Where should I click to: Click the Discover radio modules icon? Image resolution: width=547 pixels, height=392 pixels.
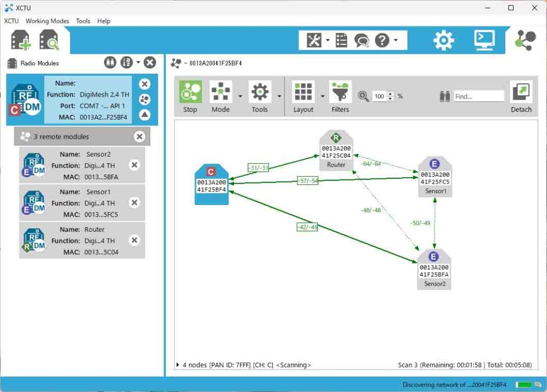(49, 40)
